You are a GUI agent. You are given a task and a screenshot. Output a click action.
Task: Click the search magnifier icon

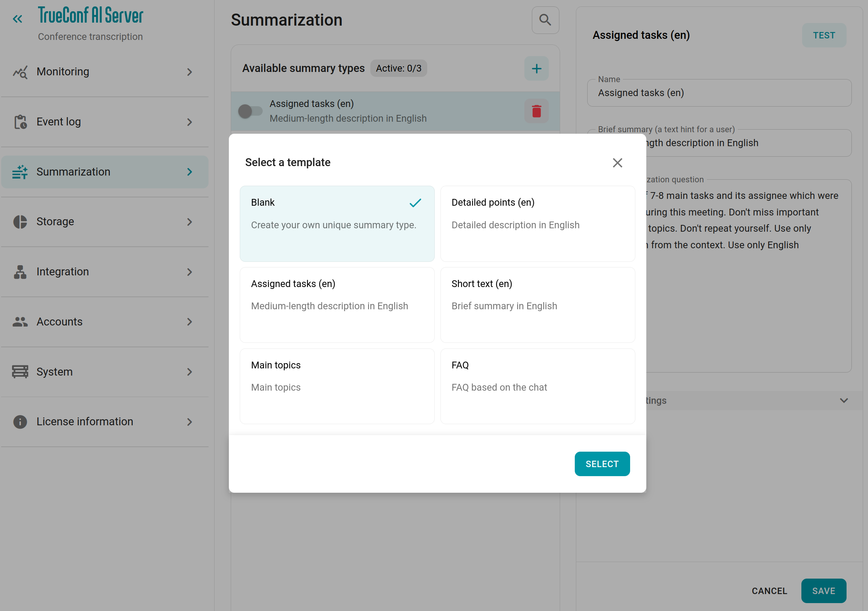(x=545, y=20)
